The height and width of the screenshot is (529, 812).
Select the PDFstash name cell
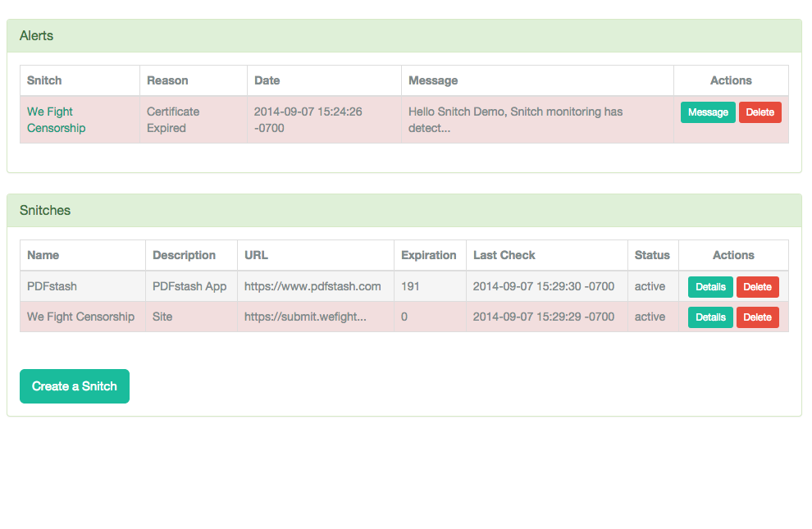tap(52, 286)
